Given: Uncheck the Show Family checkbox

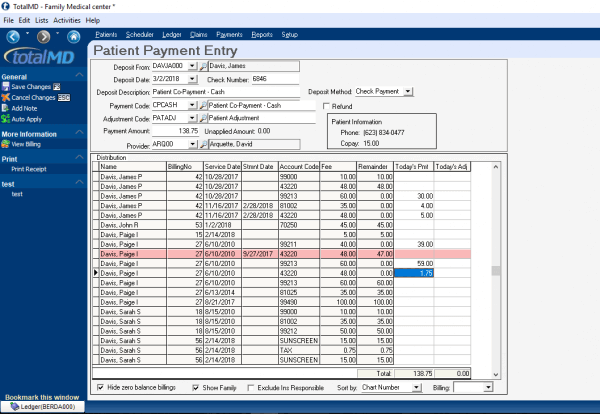Looking at the screenshot, I should point(196,388).
